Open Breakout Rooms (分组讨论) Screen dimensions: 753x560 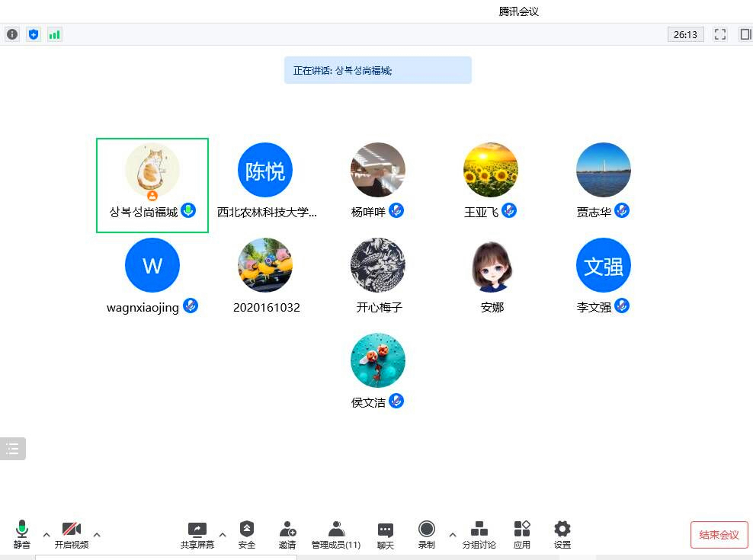(x=479, y=534)
